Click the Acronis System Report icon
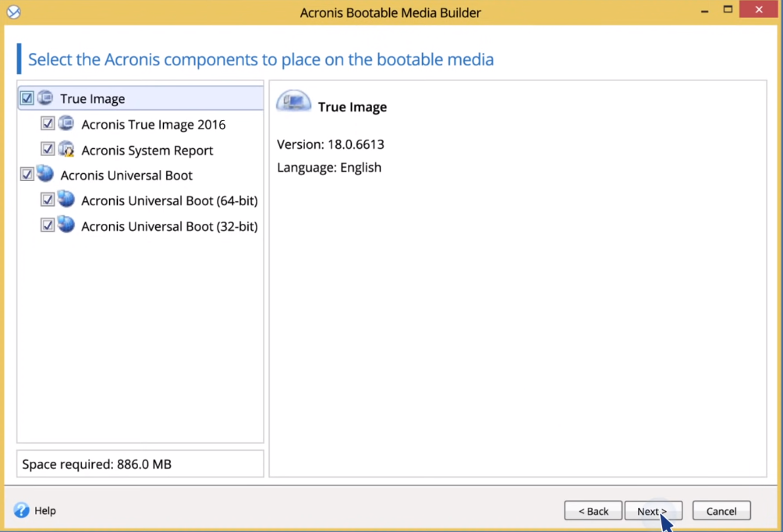Viewport: 783px width, 532px height. pyautogui.click(x=66, y=149)
